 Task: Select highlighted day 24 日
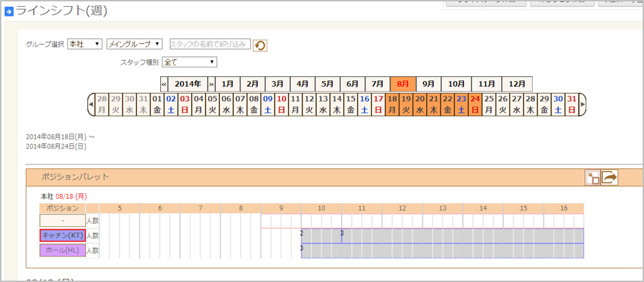[475, 105]
